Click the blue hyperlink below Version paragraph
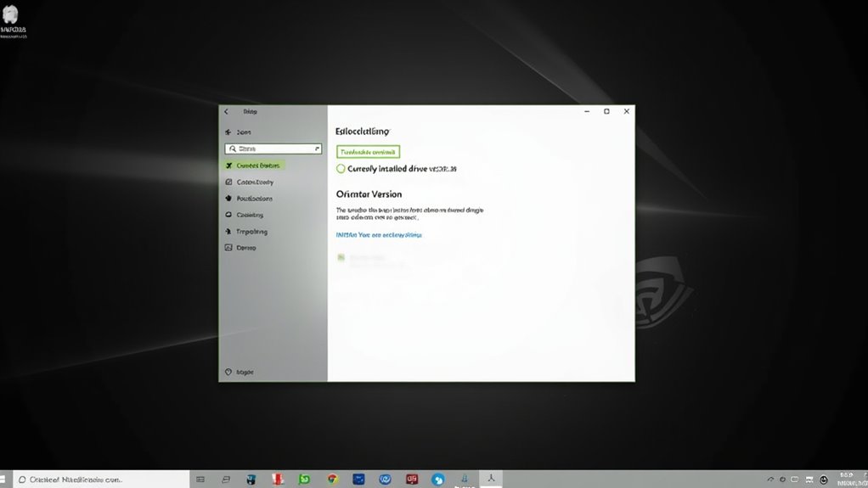The width and height of the screenshot is (868, 488). pyautogui.click(x=379, y=234)
